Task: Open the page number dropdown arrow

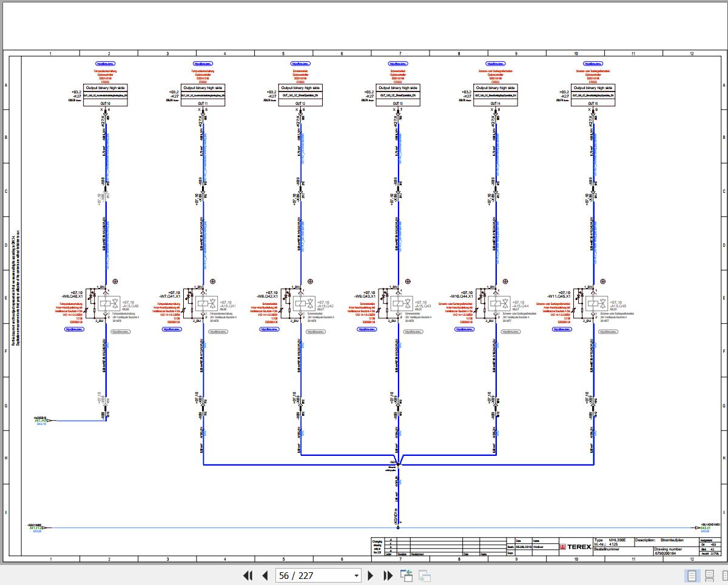Action: click(x=357, y=576)
